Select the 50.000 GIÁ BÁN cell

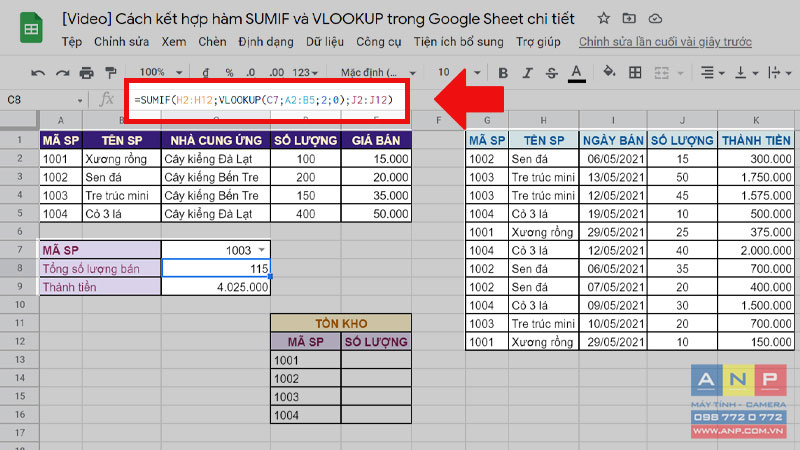(376, 213)
